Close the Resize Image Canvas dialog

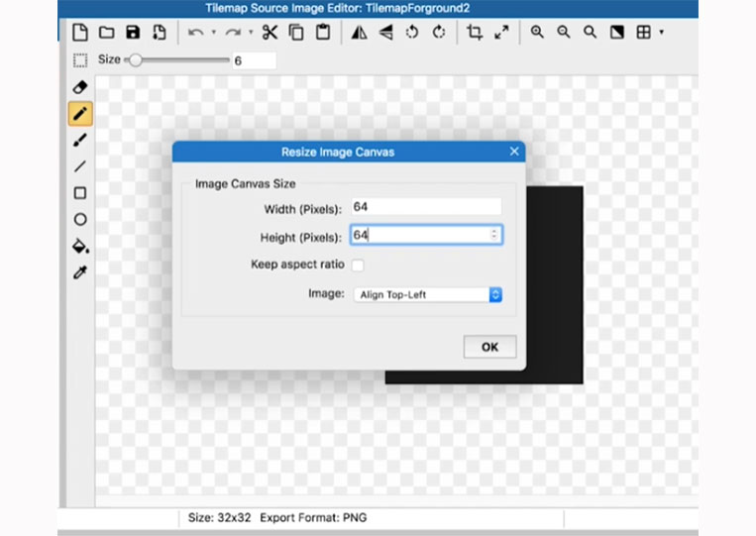(x=514, y=152)
